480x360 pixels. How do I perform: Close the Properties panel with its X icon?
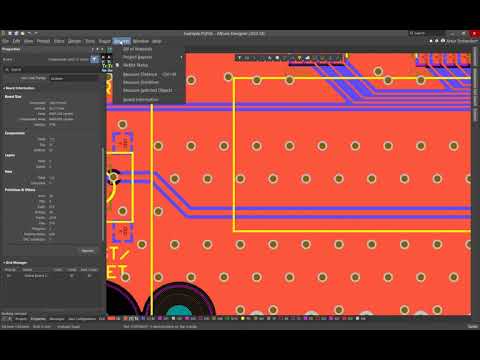click(x=102, y=49)
